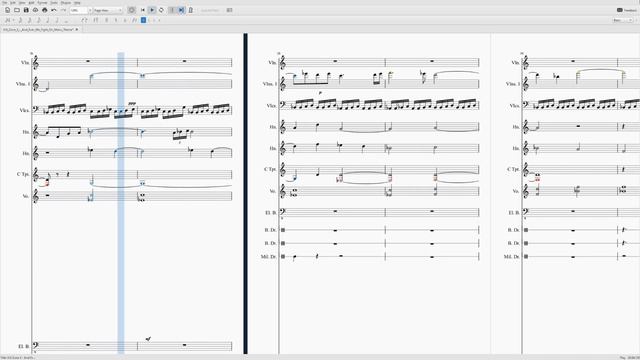Redo the last undone action
The image size is (640, 360).
coord(63,10)
